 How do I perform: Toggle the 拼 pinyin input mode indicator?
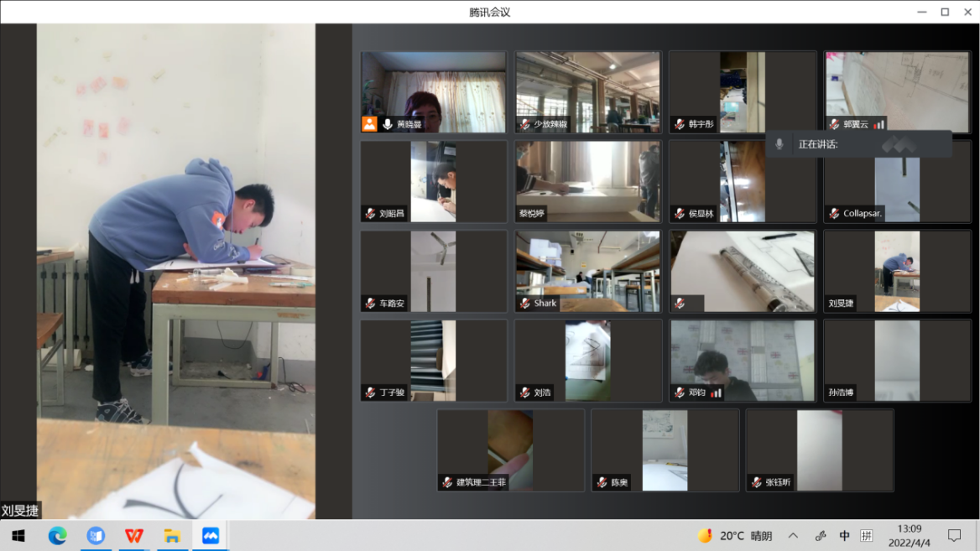pyautogui.click(x=866, y=536)
